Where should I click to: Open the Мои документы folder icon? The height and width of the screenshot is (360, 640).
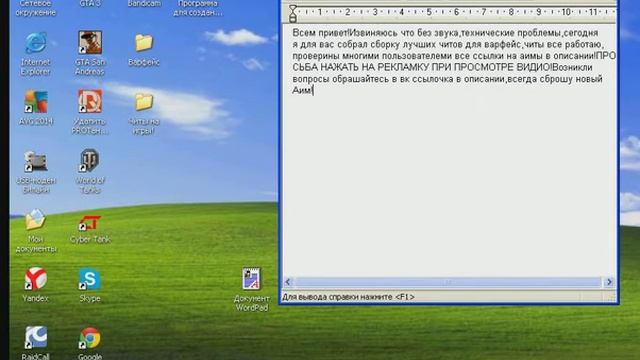[x=36, y=220]
